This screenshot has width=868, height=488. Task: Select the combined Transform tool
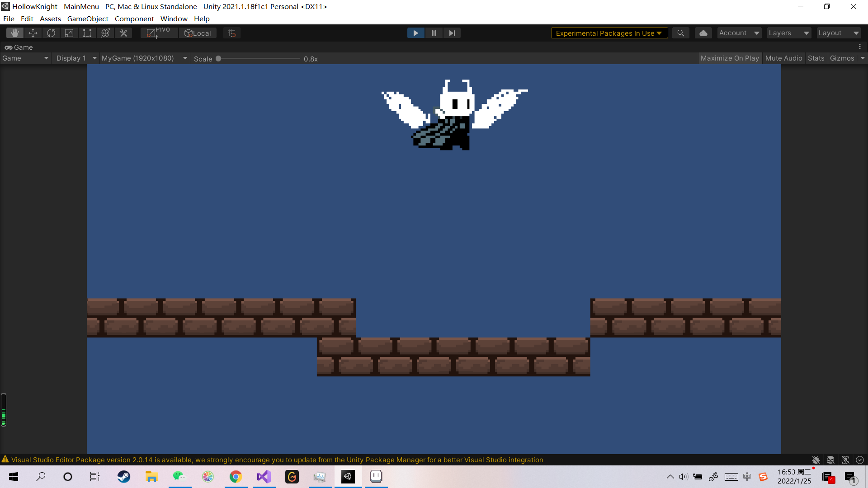[105, 33]
